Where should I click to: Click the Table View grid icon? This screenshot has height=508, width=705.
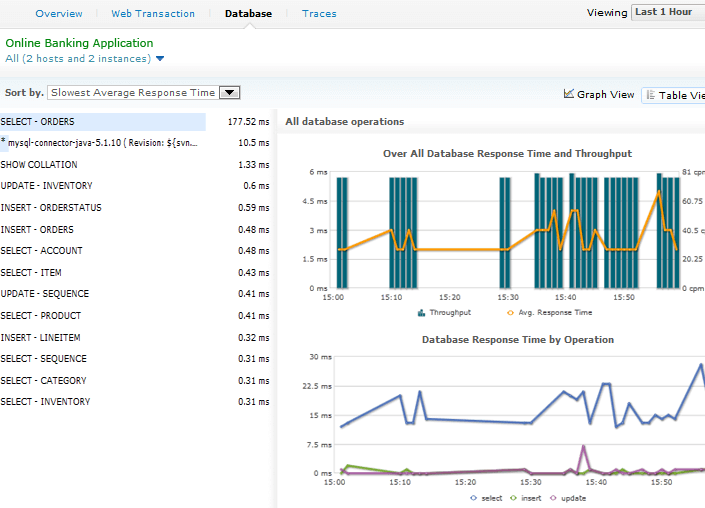pos(650,95)
